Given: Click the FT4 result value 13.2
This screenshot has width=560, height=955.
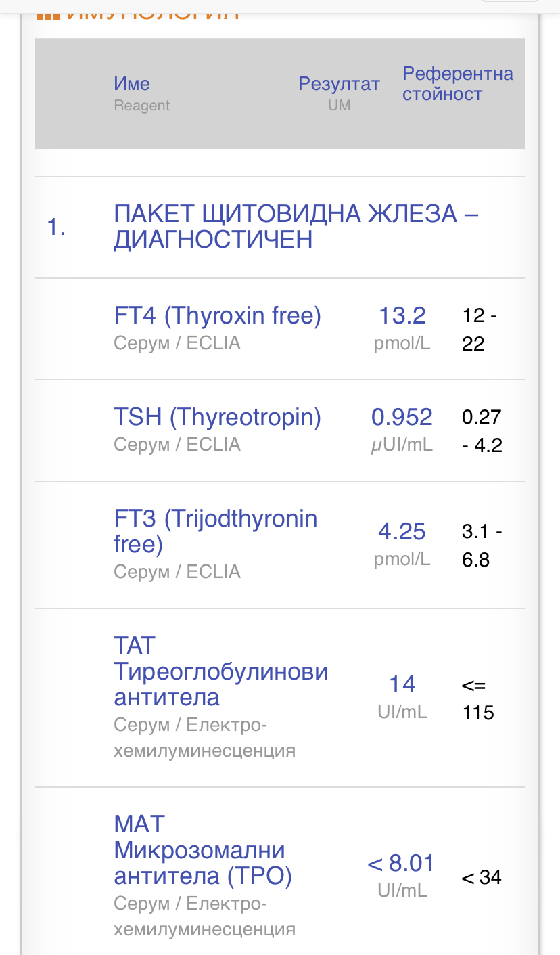Looking at the screenshot, I should pos(402,315).
